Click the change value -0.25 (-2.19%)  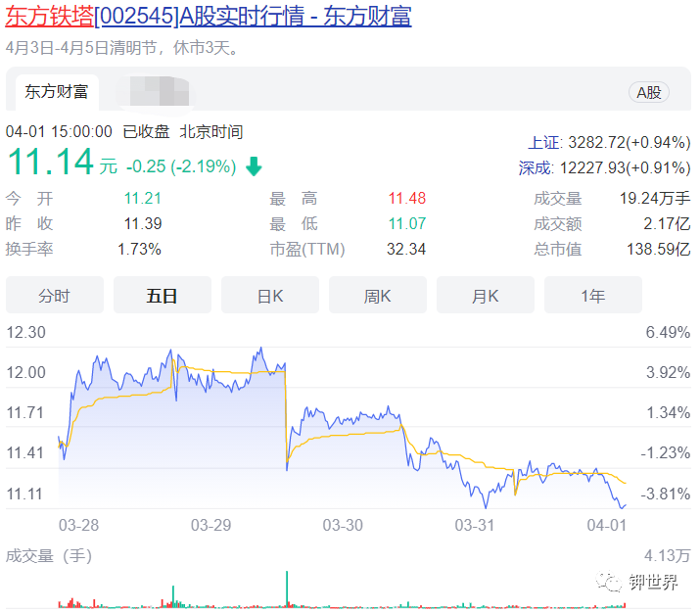tap(181, 166)
